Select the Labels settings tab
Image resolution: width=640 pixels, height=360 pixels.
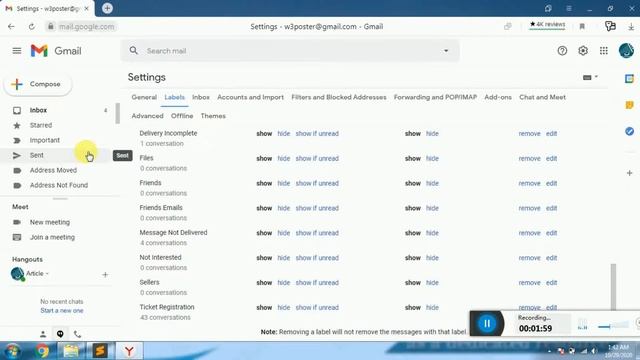click(x=174, y=97)
